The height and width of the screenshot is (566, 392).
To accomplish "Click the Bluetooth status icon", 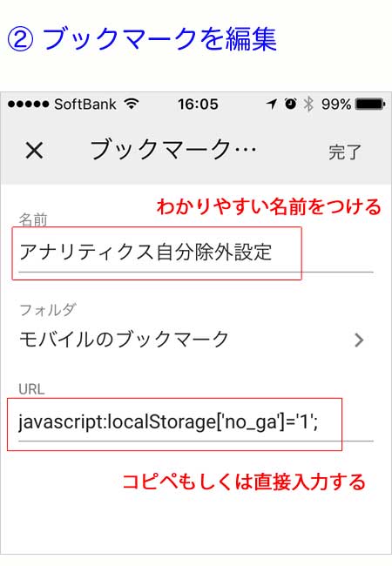I will point(308,104).
